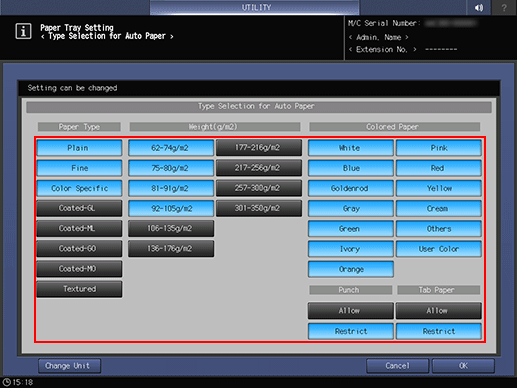Confirm the settings with OK
Image resolution: width=517 pixels, height=388 pixels.
pos(463,366)
